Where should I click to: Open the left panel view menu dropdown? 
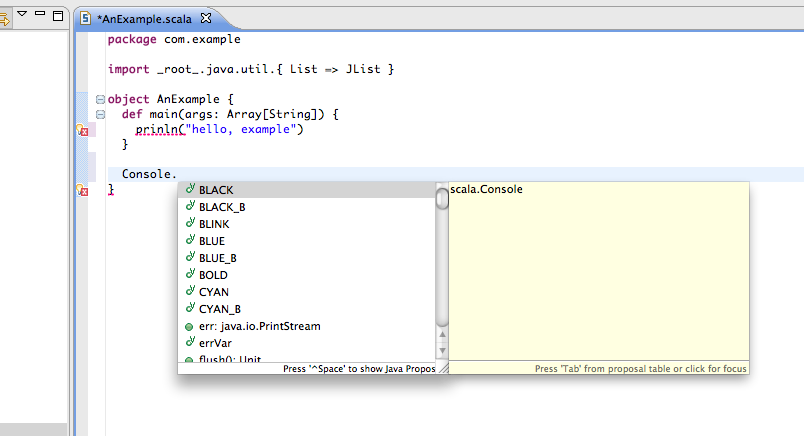(x=22, y=15)
